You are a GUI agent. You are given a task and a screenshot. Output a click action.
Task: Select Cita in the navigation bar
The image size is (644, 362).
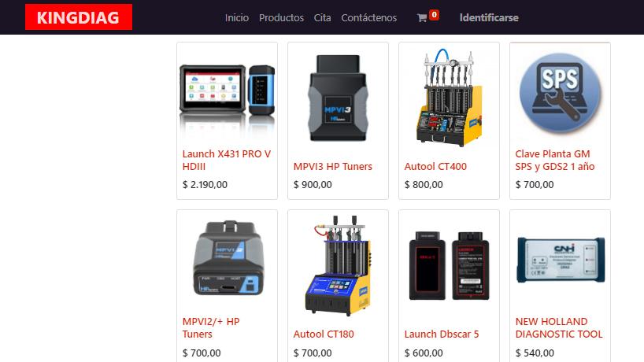point(323,17)
